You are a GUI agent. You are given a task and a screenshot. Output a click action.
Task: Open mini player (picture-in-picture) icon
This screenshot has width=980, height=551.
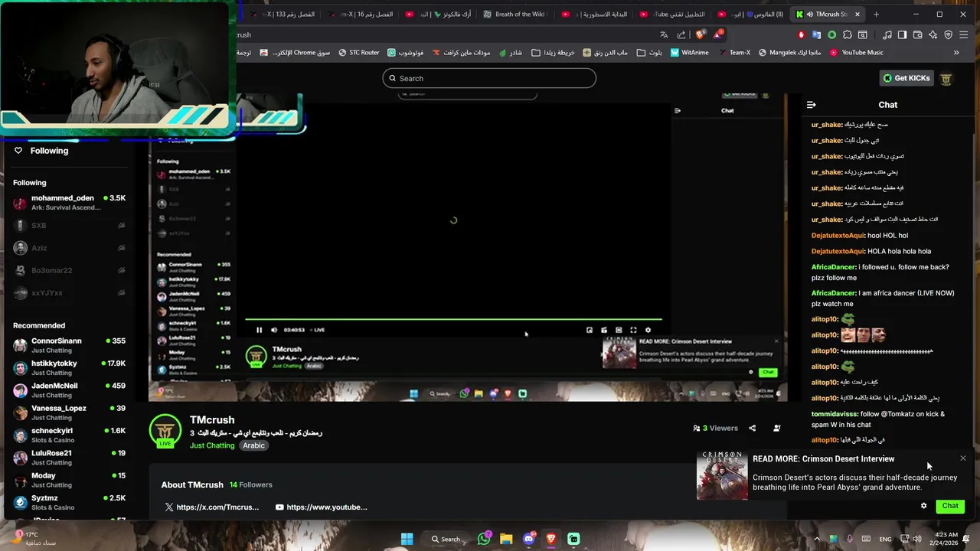[590, 330]
